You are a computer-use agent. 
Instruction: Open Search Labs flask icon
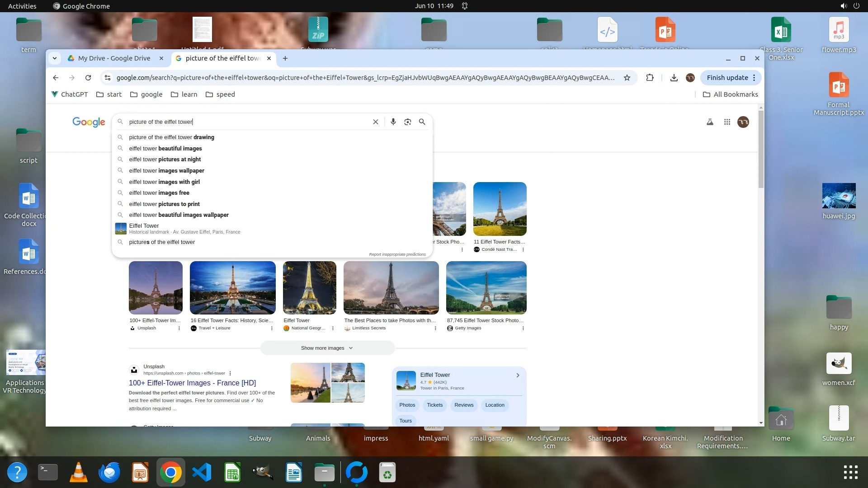click(x=710, y=122)
